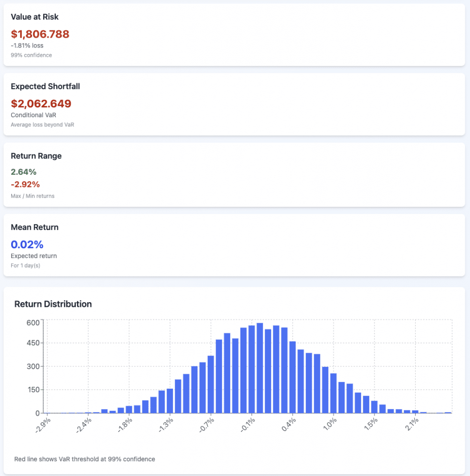Click the Mean Return heading
Viewport: 470px width, 476px height.
pos(34,227)
